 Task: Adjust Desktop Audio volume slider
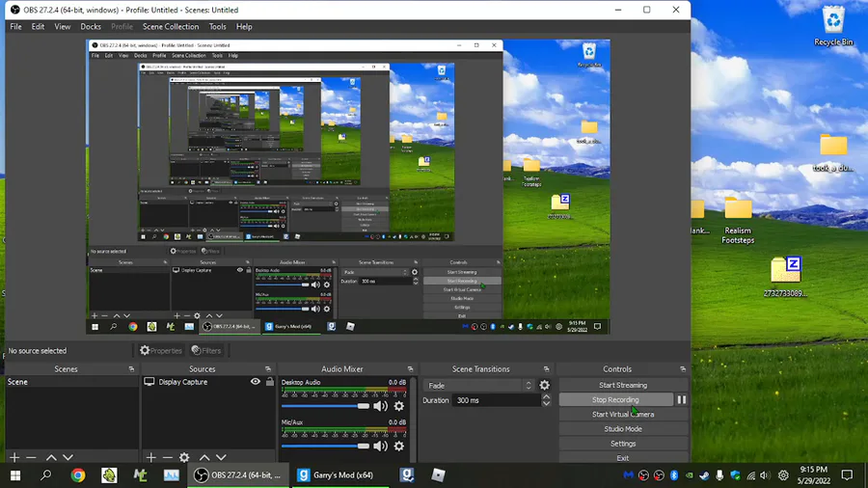[x=326, y=406]
